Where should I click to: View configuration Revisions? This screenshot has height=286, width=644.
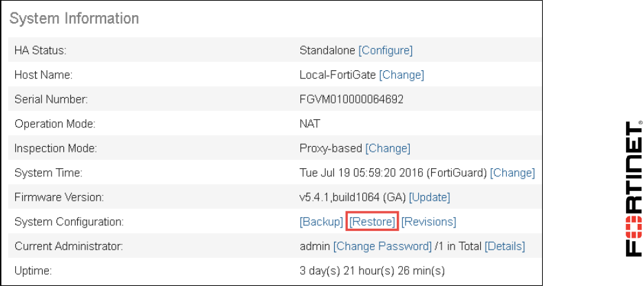pos(428,222)
